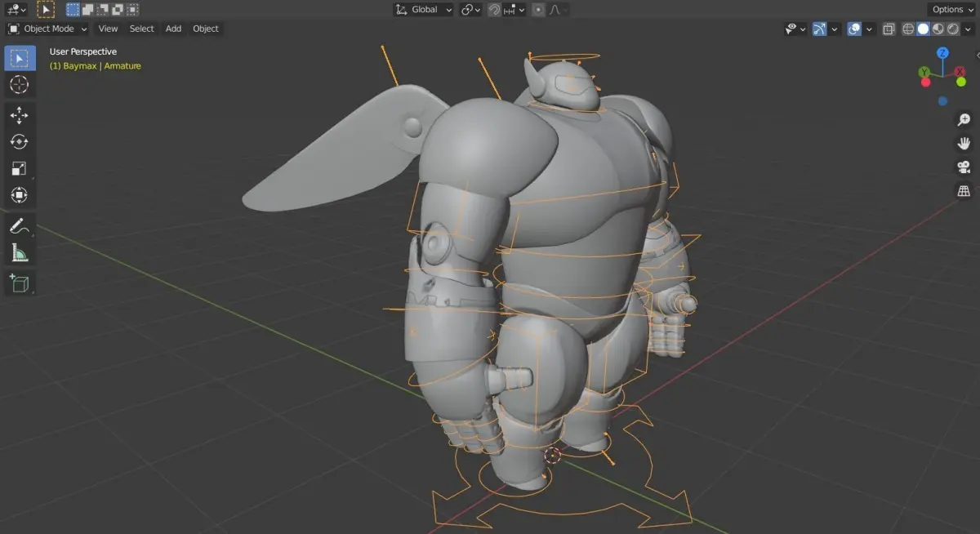This screenshot has height=534, width=980.
Task: Toggle proportional editing
Action: point(538,10)
